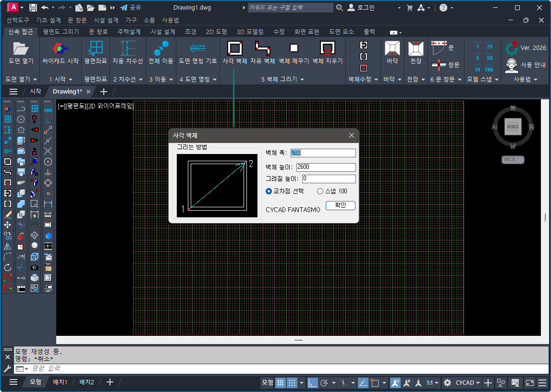Select the 자유 벽체 free wall tool
The width and height of the screenshot is (551, 392).
(x=263, y=48)
